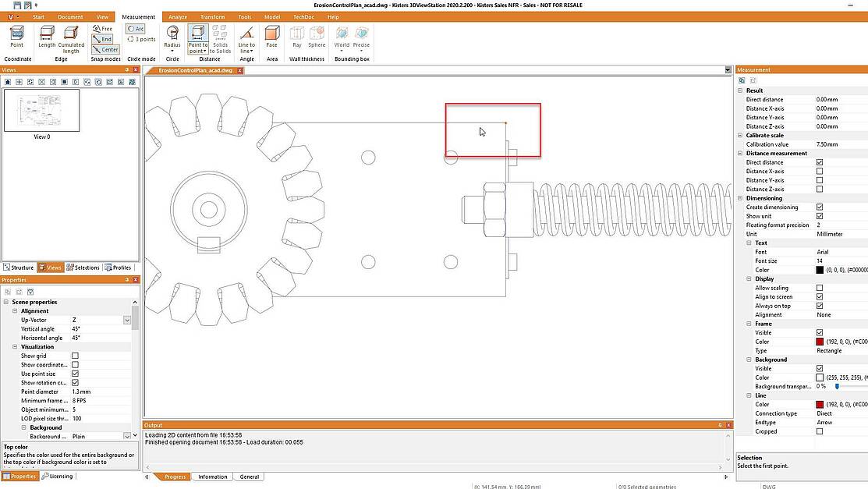Click the third icon in Properties panel toolbar
The width and height of the screenshot is (868, 489).
(x=30, y=292)
